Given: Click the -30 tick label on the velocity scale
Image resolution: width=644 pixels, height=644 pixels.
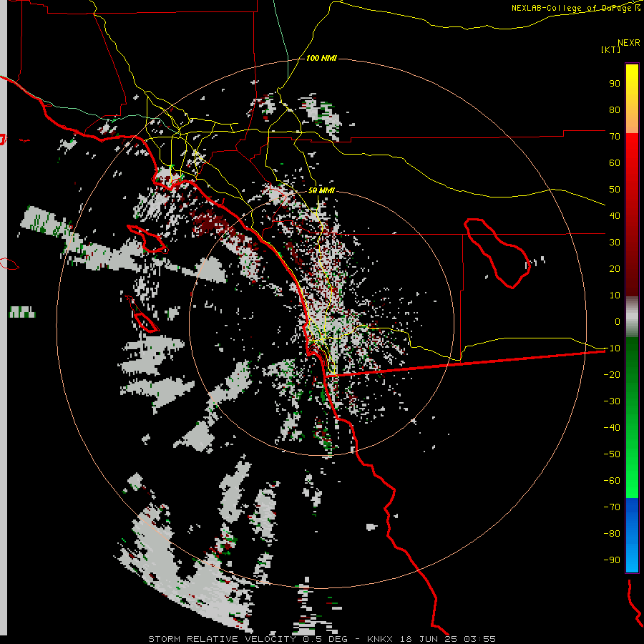Looking at the screenshot, I should [x=612, y=401].
